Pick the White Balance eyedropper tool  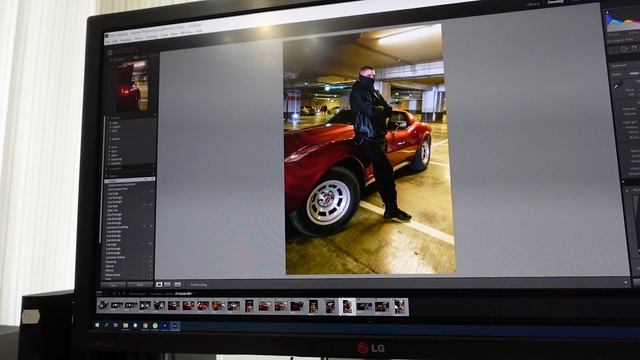618,84
